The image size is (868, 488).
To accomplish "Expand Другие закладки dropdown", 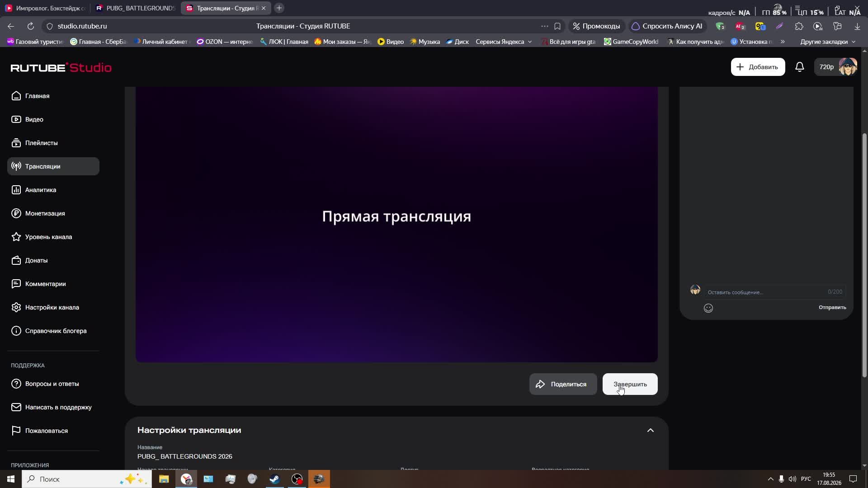I will point(828,42).
